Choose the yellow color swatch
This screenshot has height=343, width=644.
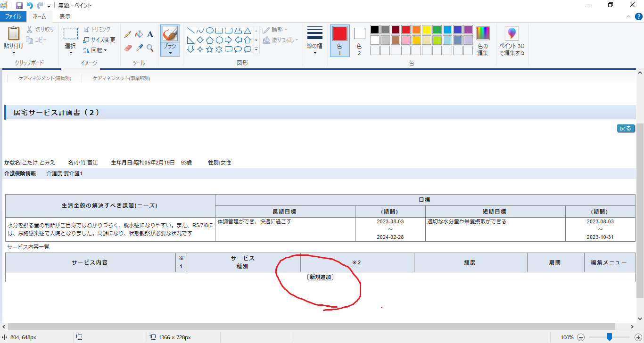427,30
